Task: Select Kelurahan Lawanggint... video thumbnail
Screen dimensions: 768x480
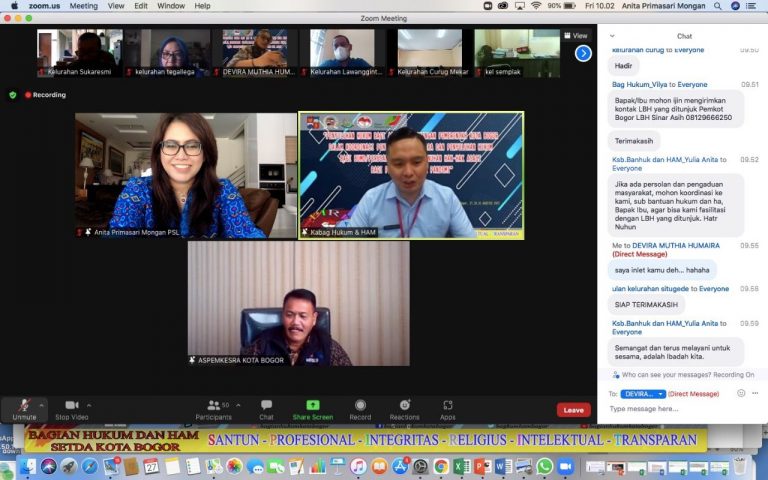Action: [x=342, y=53]
